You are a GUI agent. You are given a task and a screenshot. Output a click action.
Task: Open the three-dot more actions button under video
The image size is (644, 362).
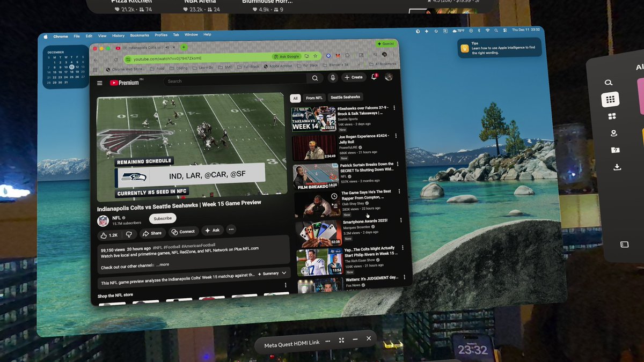231,230
